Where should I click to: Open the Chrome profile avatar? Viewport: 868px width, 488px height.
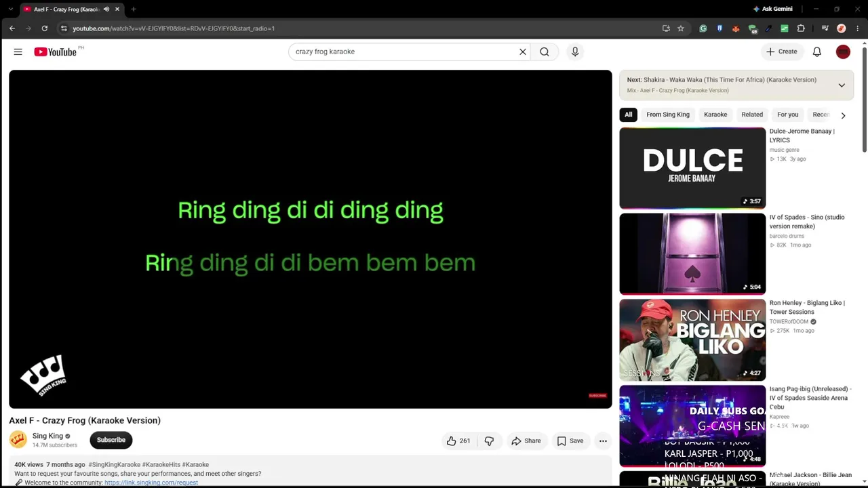click(842, 28)
